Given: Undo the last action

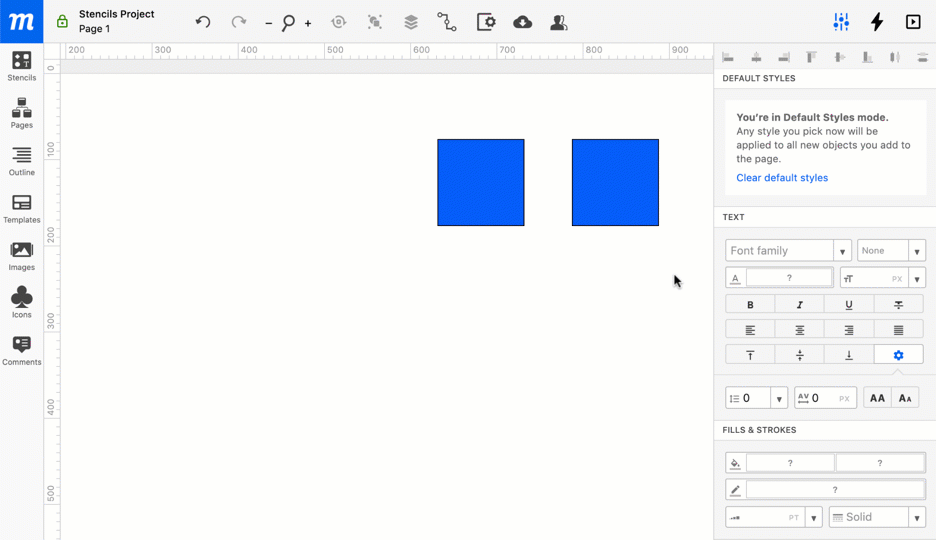Looking at the screenshot, I should pyautogui.click(x=203, y=22).
